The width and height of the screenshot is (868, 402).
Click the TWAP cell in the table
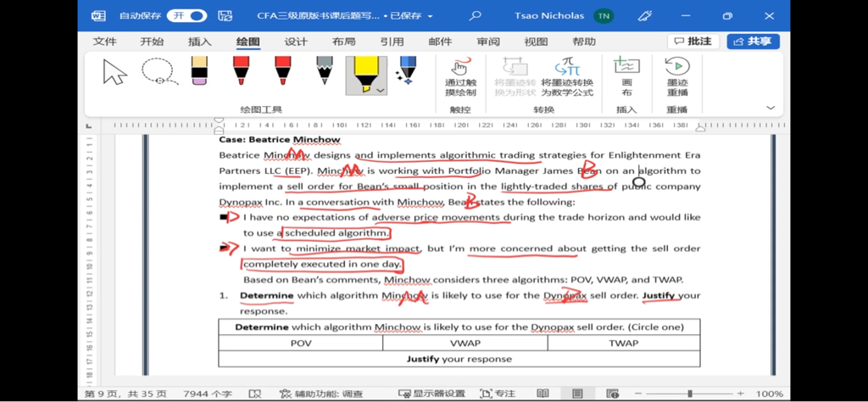[624, 343]
